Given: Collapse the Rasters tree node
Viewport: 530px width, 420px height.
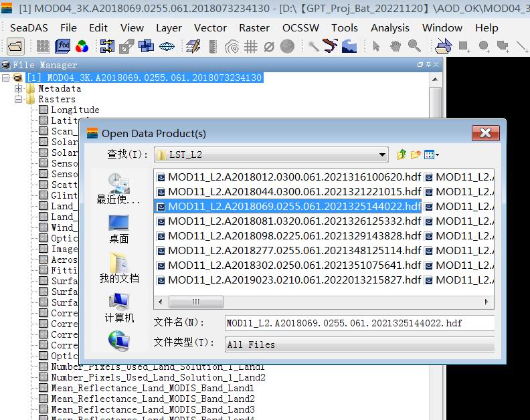Looking at the screenshot, I should tap(19, 99).
